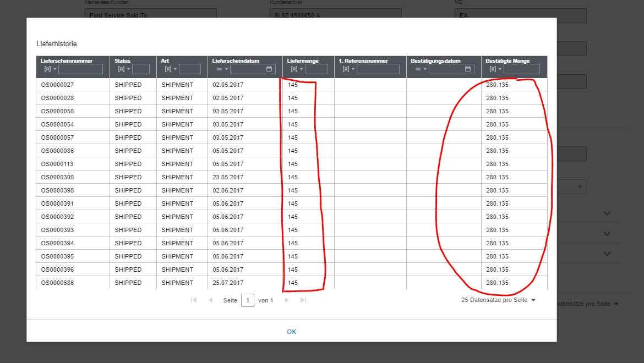Viewport: 644px width, 363px height.
Task: Go to next page of Lieferhistorie
Action: coord(287,300)
